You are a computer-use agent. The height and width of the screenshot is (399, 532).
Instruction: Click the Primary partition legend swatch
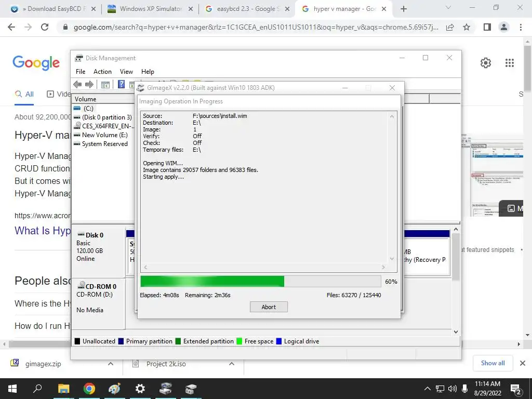point(121,341)
